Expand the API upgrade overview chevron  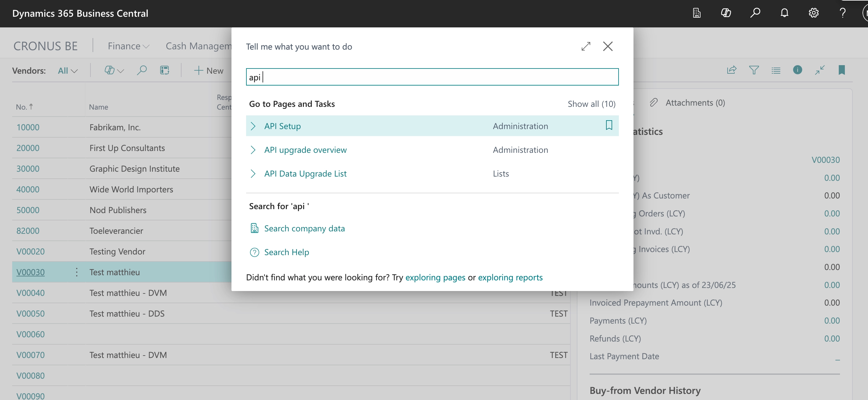pos(253,150)
